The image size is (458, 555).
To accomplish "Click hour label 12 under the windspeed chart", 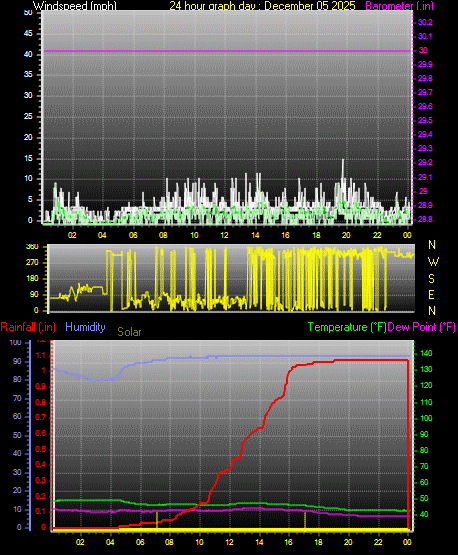I will (224, 235).
